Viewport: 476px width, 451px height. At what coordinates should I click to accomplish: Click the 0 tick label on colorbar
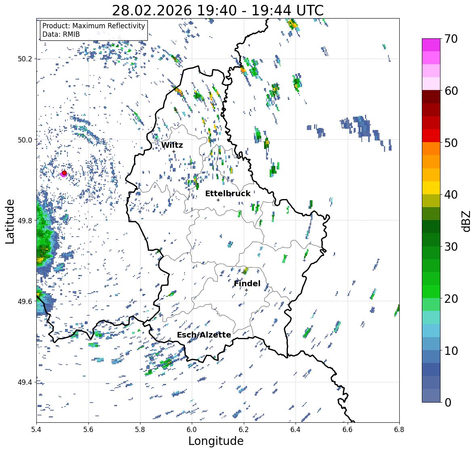click(x=448, y=403)
